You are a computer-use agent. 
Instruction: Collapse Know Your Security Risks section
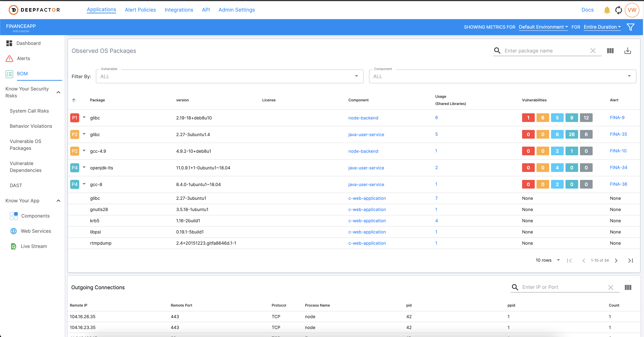pos(58,92)
